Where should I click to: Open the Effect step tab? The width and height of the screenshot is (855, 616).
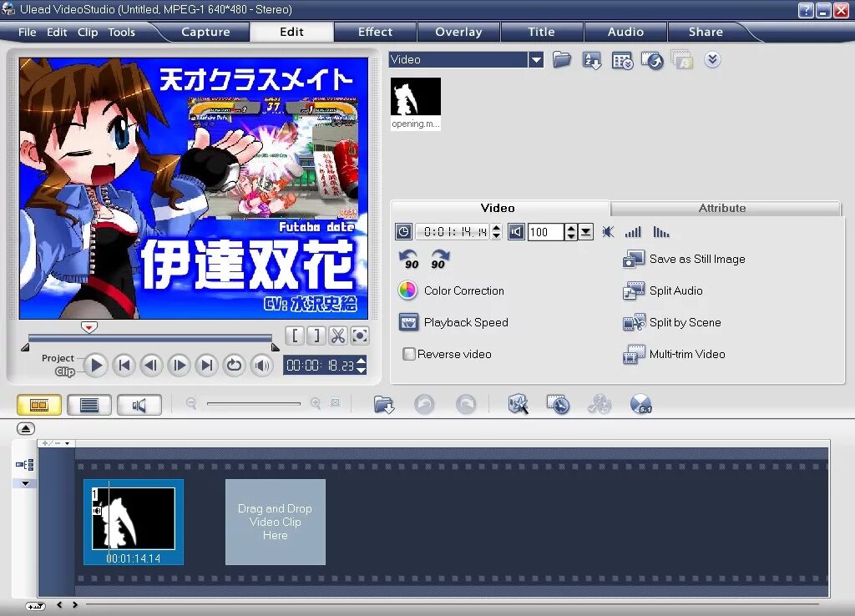[375, 32]
